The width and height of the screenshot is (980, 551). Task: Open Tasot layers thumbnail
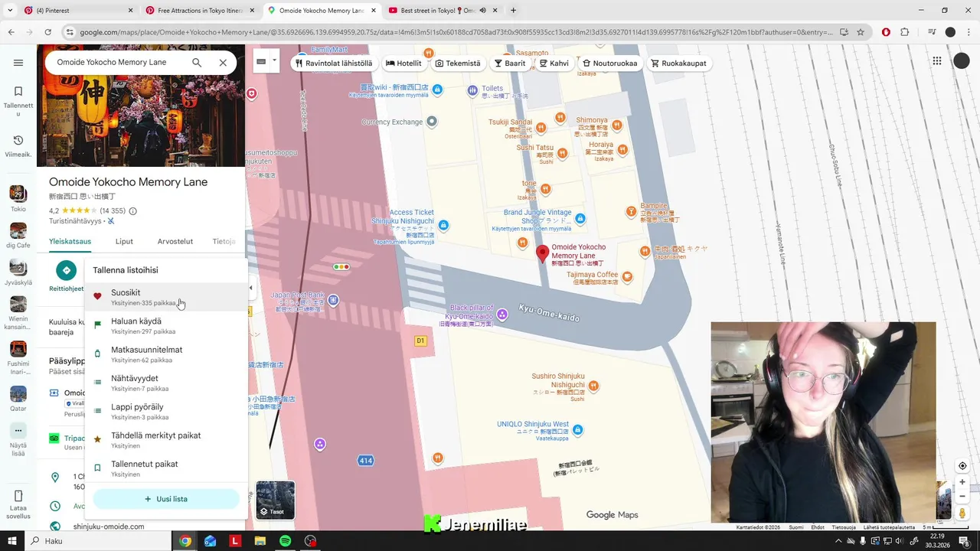[x=276, y=500]
